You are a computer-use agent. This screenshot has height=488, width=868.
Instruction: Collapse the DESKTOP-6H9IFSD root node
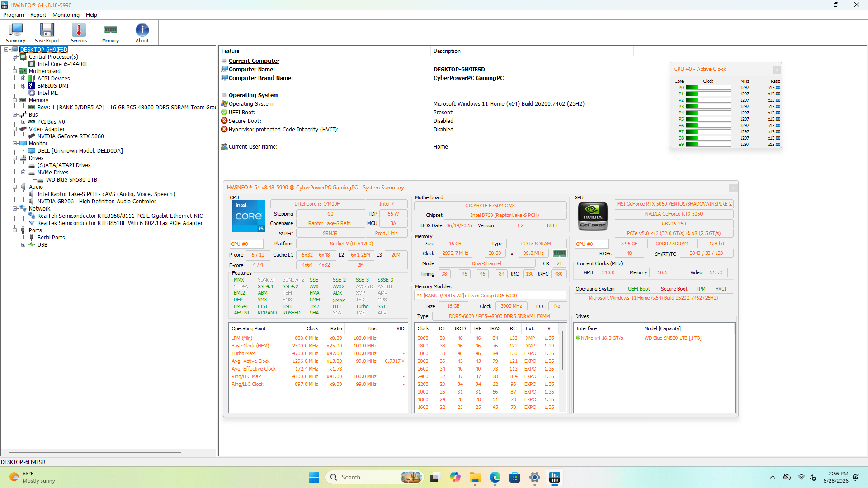(x=6, y=50)
